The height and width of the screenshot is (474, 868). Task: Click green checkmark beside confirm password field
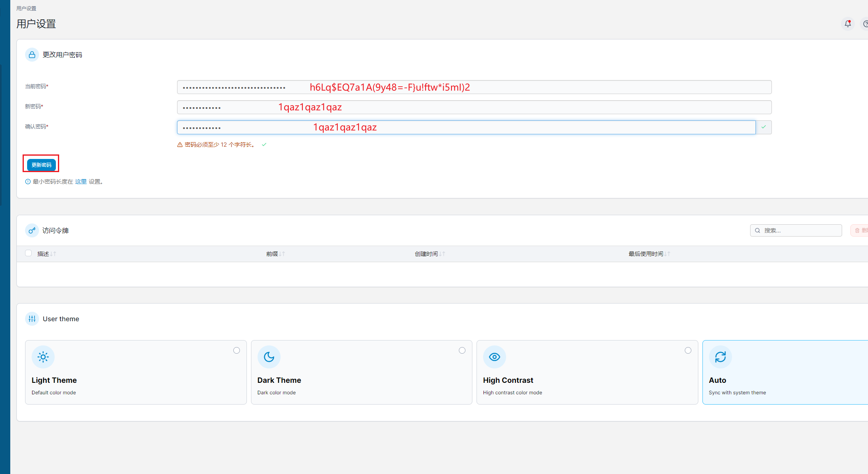(x=764, y=127)
